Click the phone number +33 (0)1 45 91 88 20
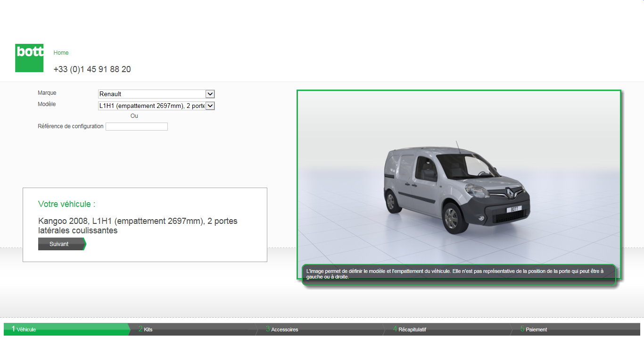Screen dimensions: 644x362 92,69
